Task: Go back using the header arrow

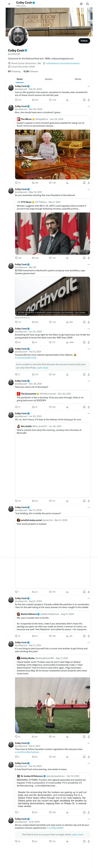Action: pyautogui.click(x=9, y=4)
